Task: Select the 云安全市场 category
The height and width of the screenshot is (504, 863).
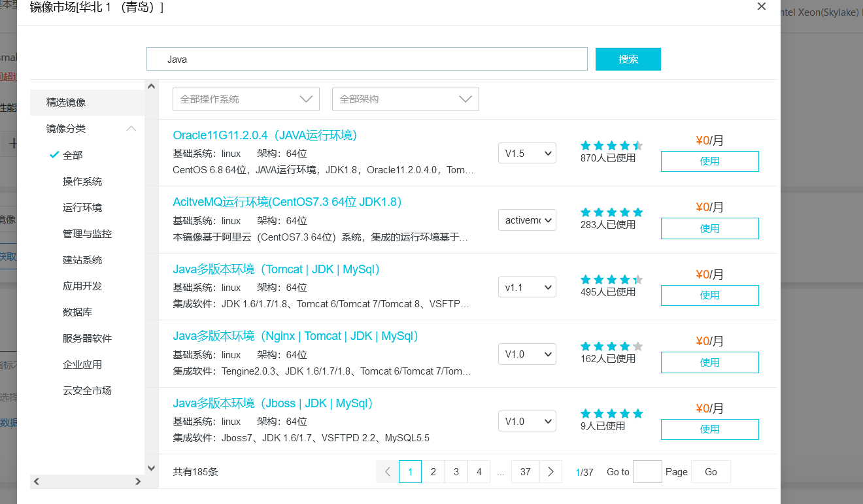Action: 87,391
